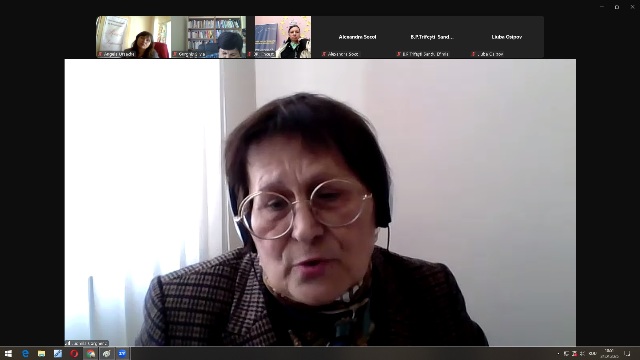
Task: Click the gray swirl taskbar app icon
Action: pos(106,353)
